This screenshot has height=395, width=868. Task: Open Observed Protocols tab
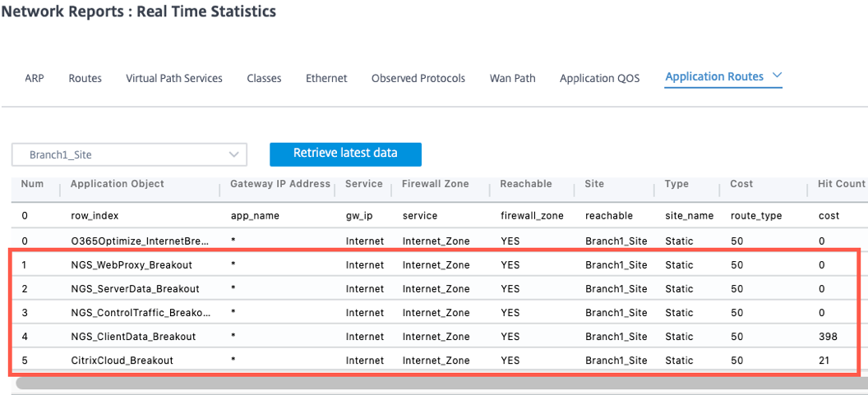418,78
